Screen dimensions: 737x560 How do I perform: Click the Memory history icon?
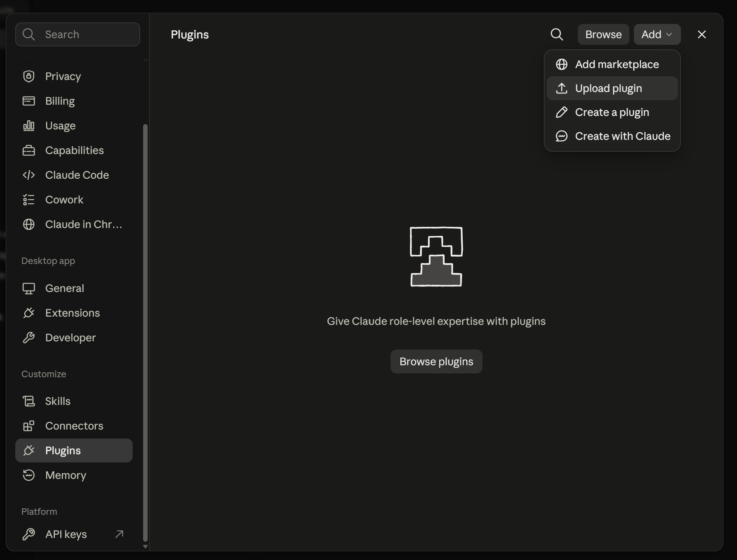29,475
